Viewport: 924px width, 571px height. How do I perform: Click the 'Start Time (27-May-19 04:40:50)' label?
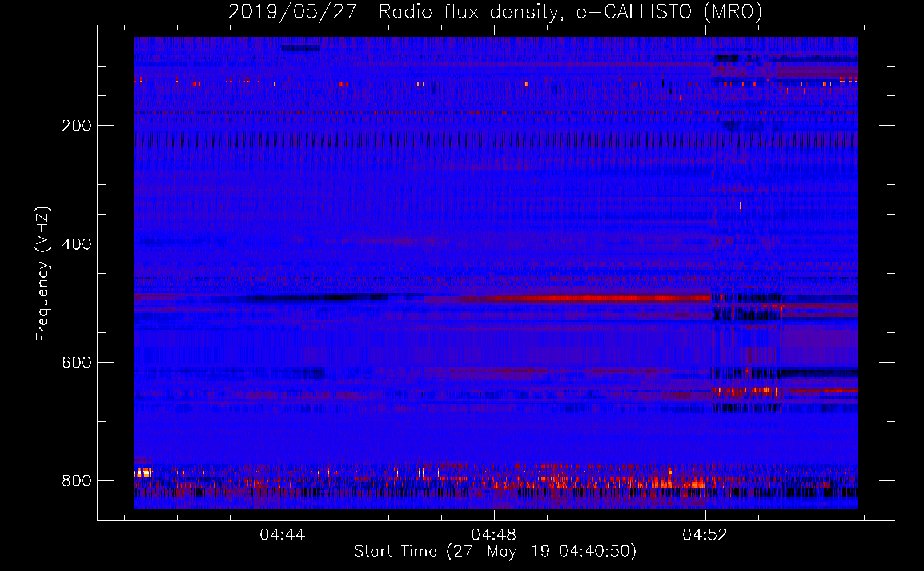(x=495, y=552)
